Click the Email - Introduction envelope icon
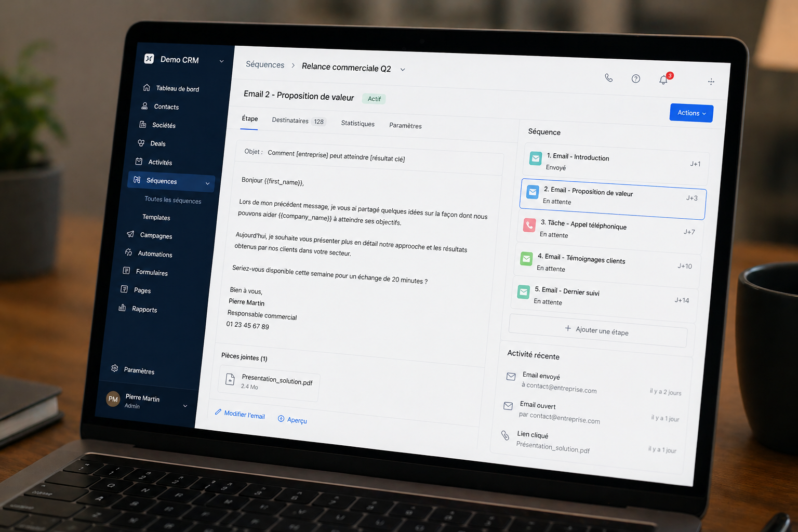The width and height of the screenshot is (798, 532). click(x=536, y=158)
